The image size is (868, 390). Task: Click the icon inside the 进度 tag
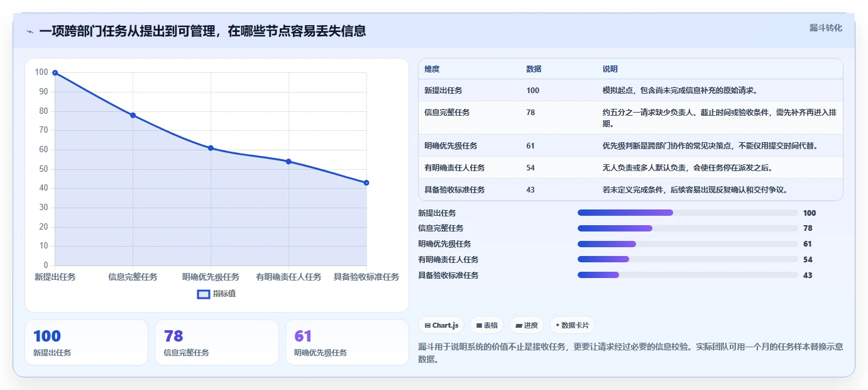[x=519, y=326]
